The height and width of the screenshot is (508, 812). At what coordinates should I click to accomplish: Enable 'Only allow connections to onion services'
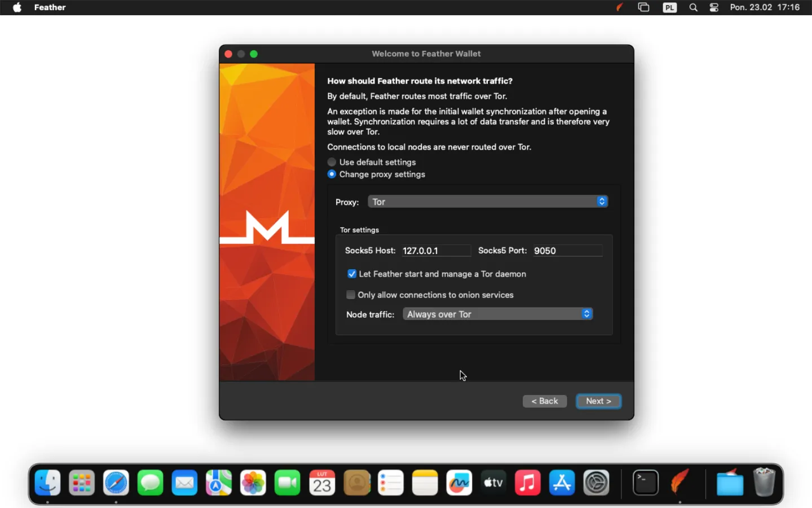pyautogui.click(x=431, y=295)
